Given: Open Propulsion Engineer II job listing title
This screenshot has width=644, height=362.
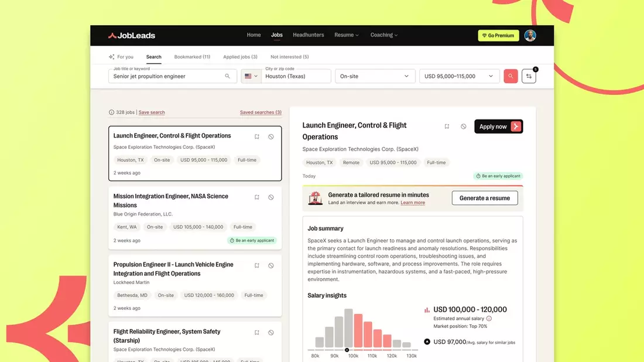Looking at the screenshot, I should pos(173,269).
